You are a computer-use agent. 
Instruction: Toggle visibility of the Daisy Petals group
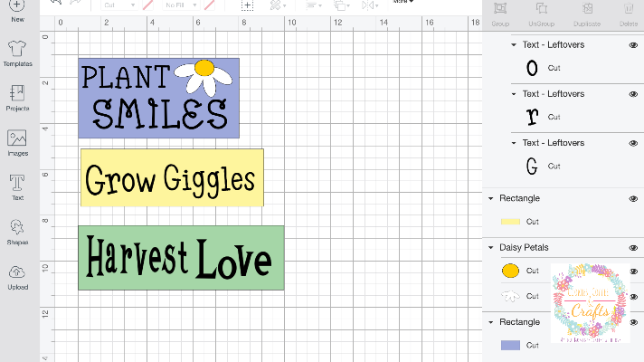pyautogui.click(x=633, y=248)
